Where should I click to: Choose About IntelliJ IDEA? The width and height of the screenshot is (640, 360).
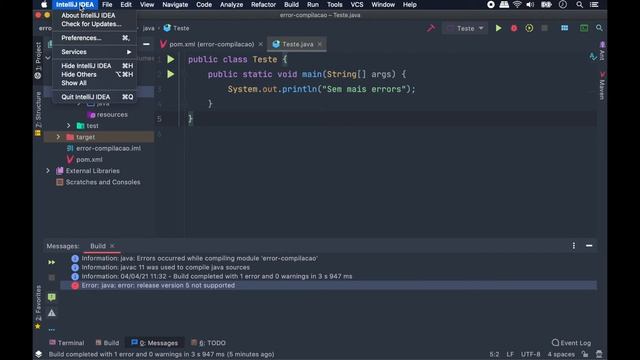(95, 15)
